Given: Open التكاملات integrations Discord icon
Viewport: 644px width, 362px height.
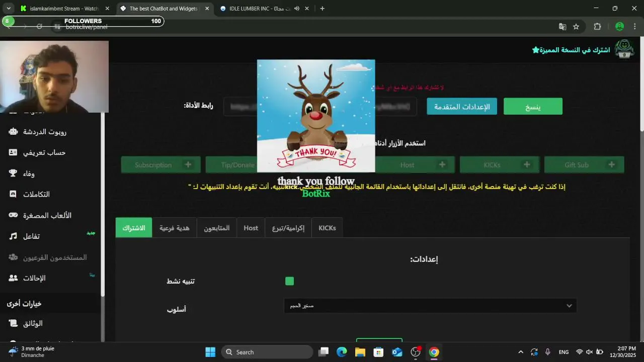Looking at the screenshot, I should pos(13,194).
